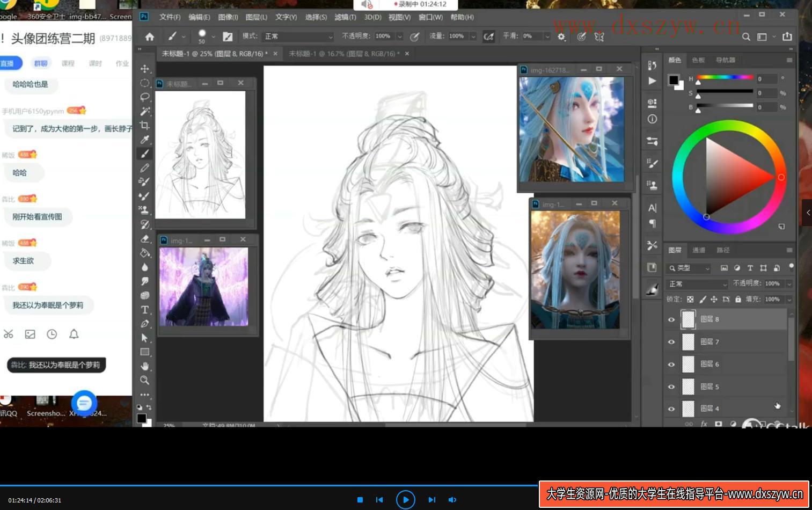Click the video stop button
The height and width of the screenshot is (510, 812).
coord(360,500)
